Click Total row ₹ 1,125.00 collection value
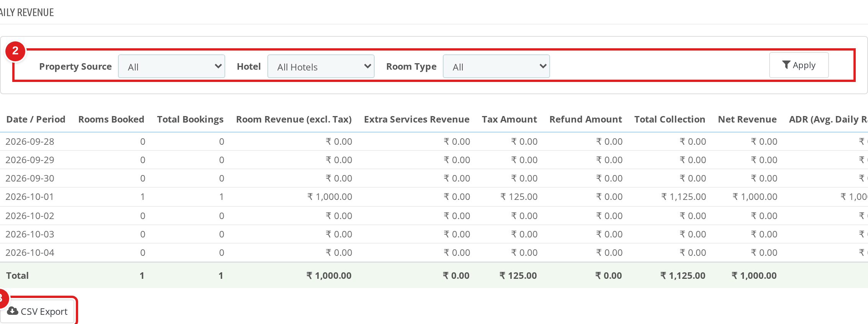Image resolution: width=868 pixels, height=324 pixels. pos(683,276)
